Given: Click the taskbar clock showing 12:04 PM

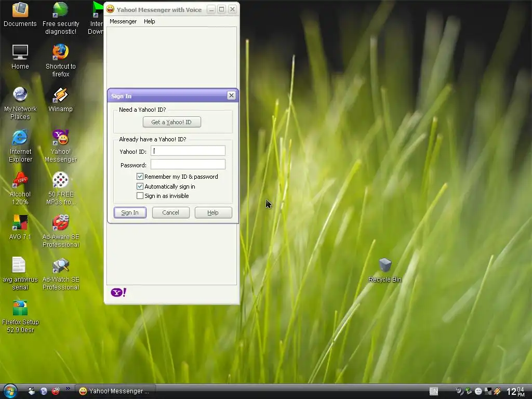Looking at the screenshot, I should [516, 392].
